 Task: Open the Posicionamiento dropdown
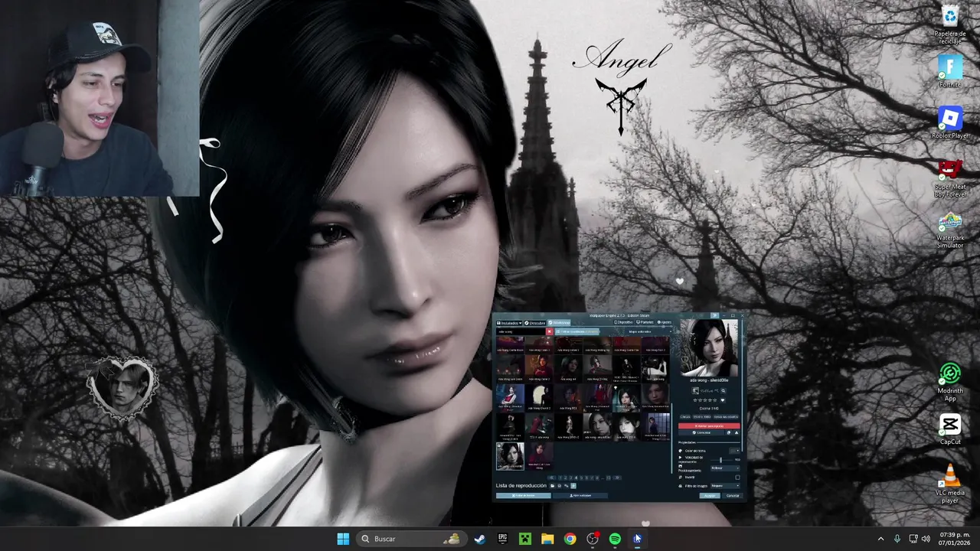click(725, 468)
